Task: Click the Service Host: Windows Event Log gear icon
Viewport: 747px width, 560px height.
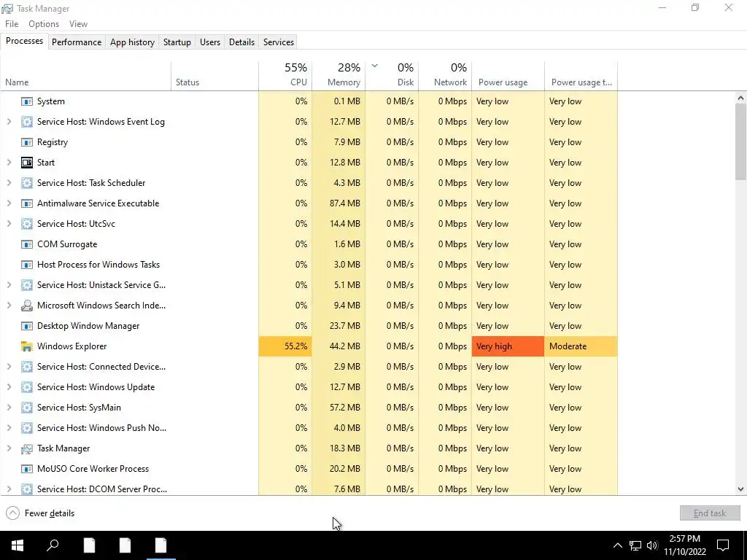Action: [27, 122]
